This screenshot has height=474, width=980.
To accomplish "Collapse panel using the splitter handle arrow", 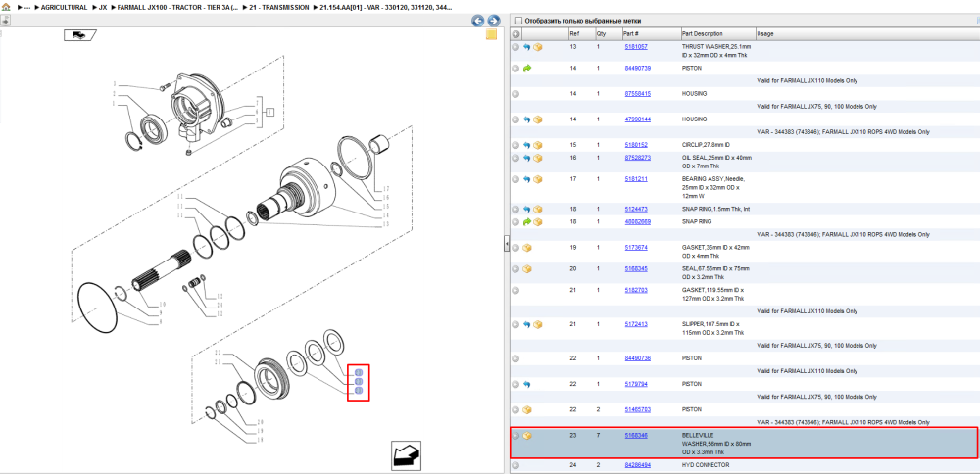I will click(507, 244).
